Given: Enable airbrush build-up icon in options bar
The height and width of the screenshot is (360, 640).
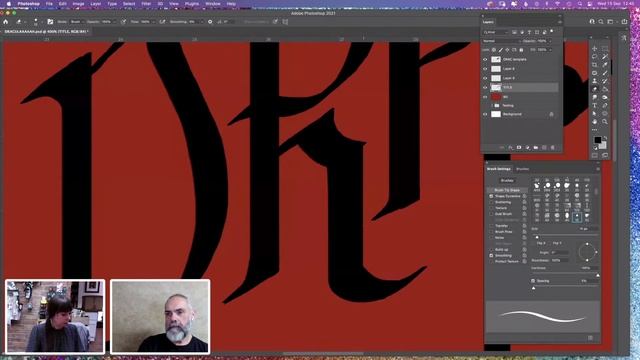Looking at the screenshot, I should click(162, 22).
